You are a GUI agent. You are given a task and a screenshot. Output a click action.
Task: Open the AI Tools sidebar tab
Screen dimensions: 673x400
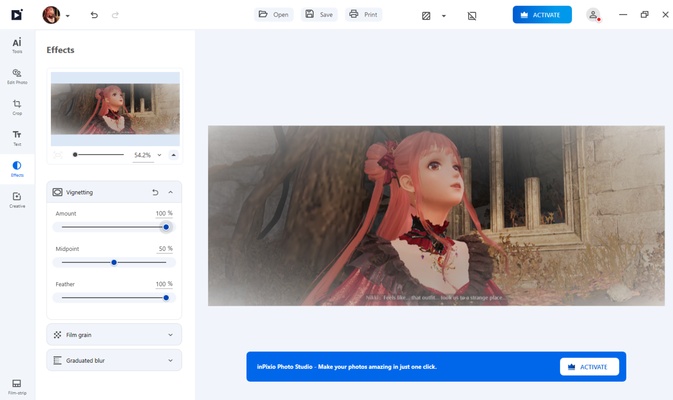17,45
